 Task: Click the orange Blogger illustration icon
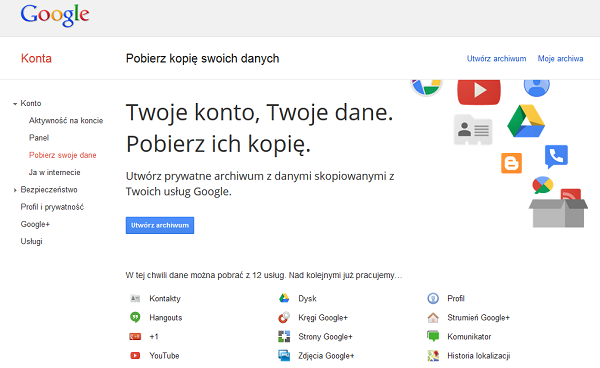tap(511, 163)
